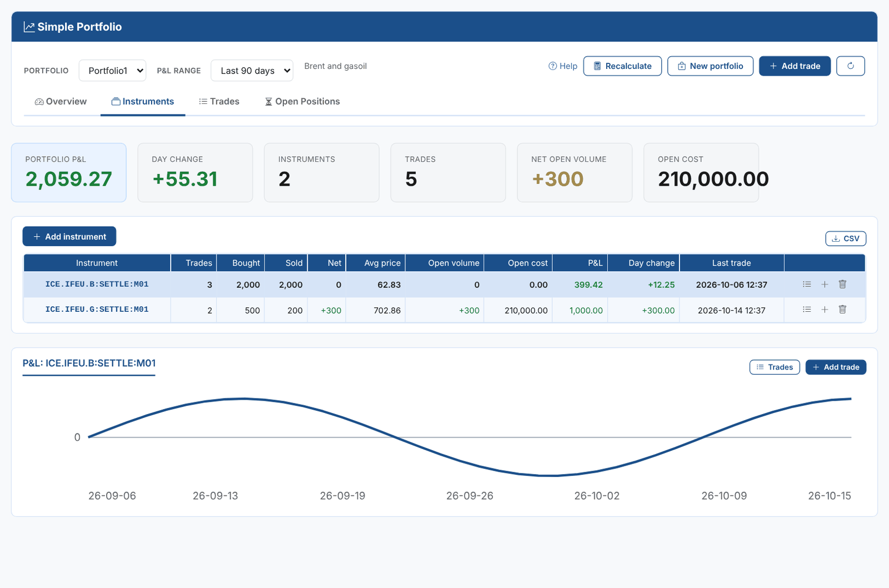Click the refresh icon button
This screenshot has height=588, width=889.
tap(850, 66)
